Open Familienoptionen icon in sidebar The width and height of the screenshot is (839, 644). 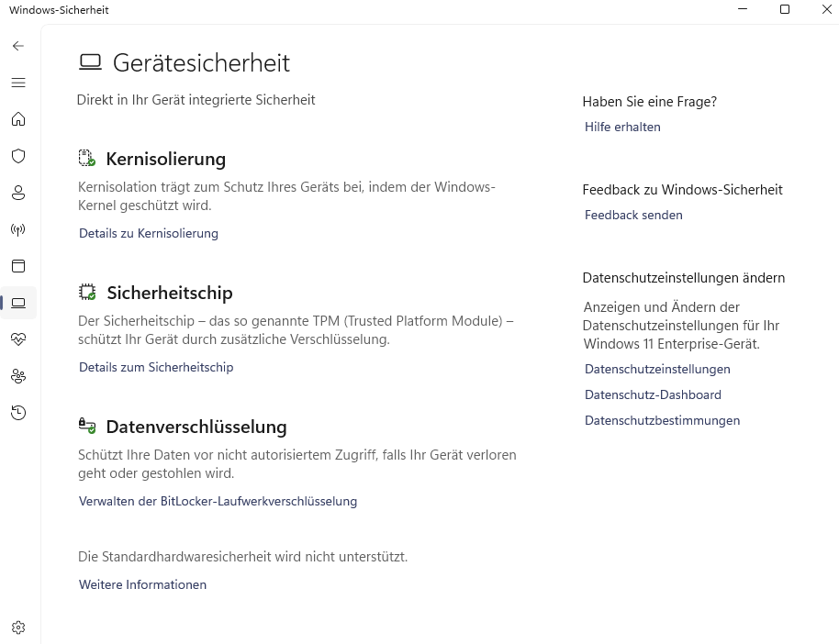click(18, 376)
